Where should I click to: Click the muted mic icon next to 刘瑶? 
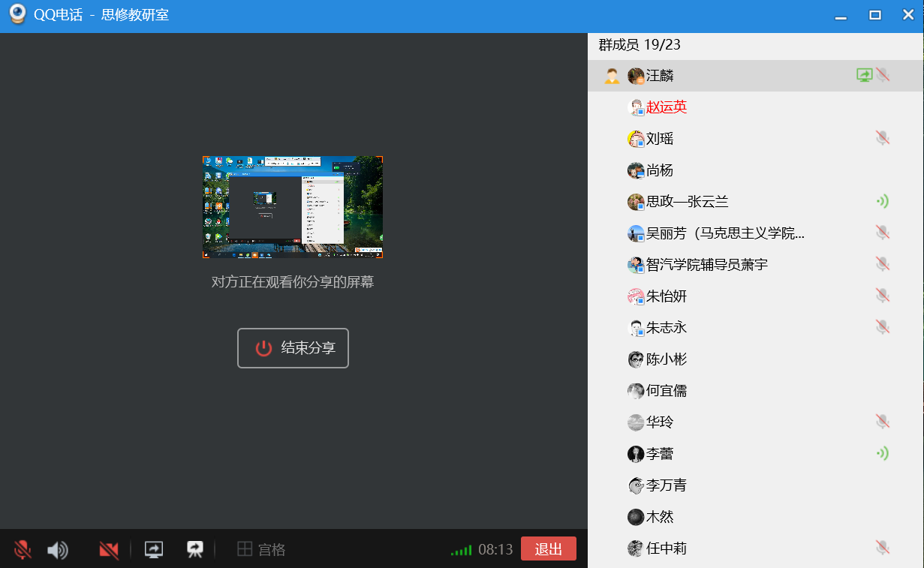[883, 138]
